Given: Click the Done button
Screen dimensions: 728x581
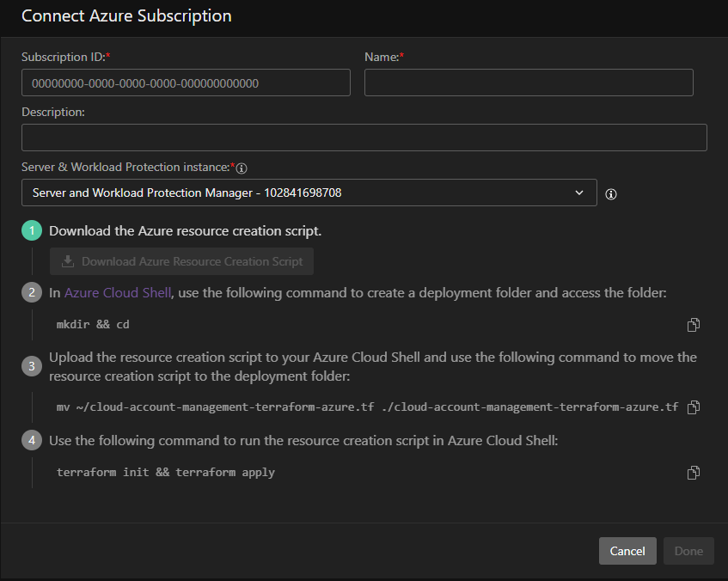Looking at the screenshot, I should pyautogui.click(x=688, y=551).
